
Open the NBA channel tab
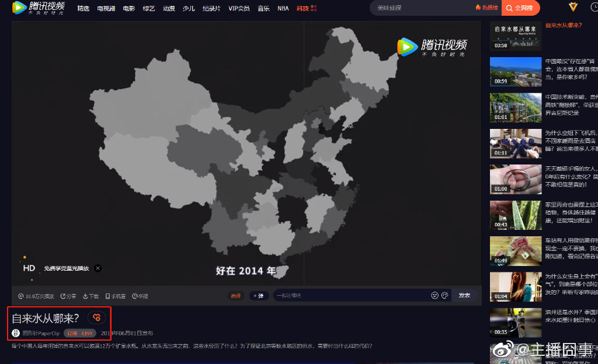coord(283,8)
